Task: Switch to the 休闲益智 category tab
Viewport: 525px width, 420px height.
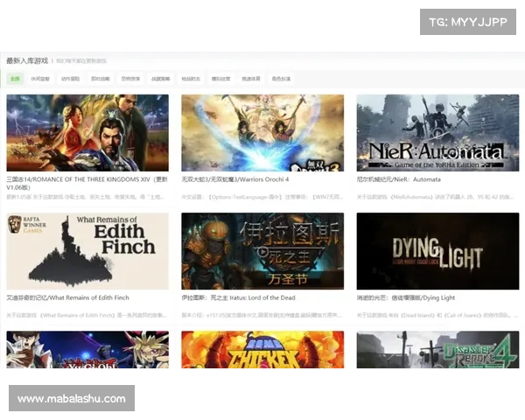Action: click(40, 79)
